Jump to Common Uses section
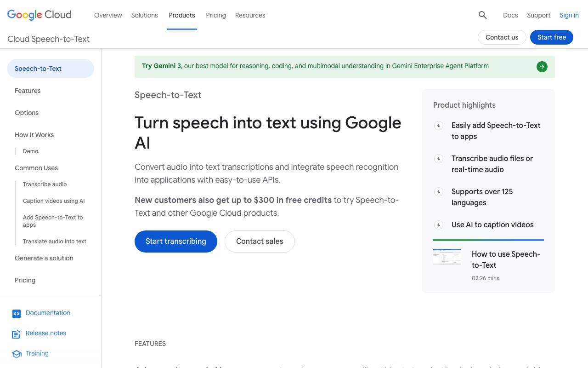Screen dimensions: 588x368 [36, 168]
